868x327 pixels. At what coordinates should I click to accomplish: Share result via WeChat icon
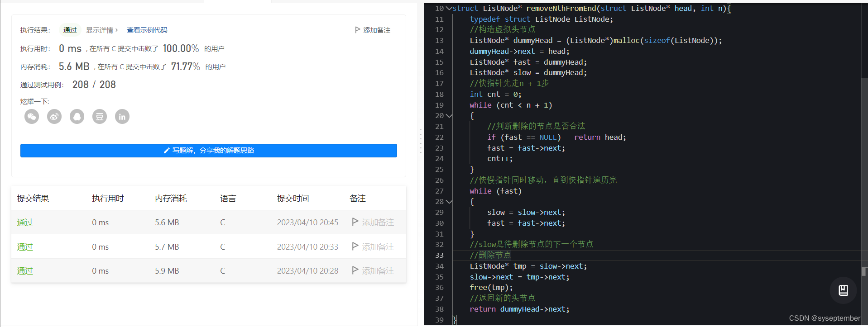(x=32, y=117)
